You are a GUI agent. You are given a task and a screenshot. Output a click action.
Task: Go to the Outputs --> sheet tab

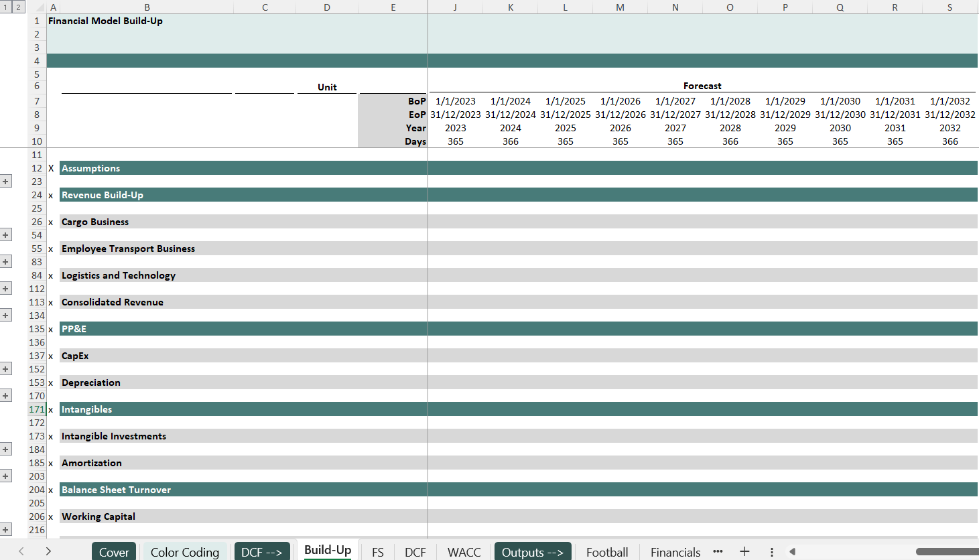(x=533, y=552)
